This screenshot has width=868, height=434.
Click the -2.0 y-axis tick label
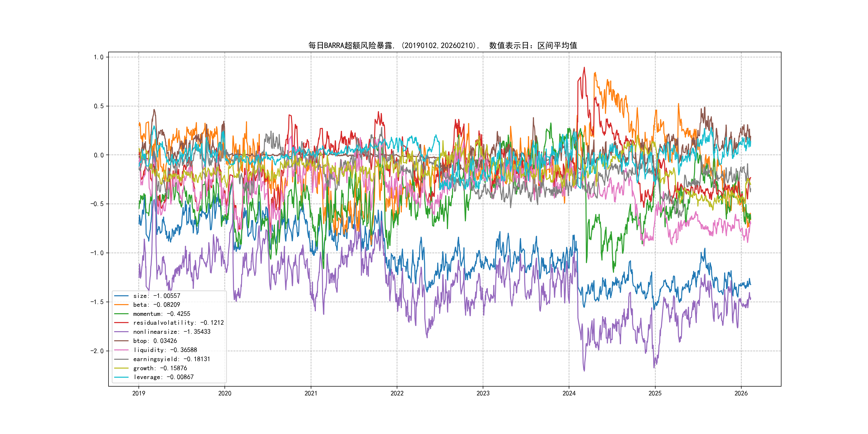pos(97,351)
